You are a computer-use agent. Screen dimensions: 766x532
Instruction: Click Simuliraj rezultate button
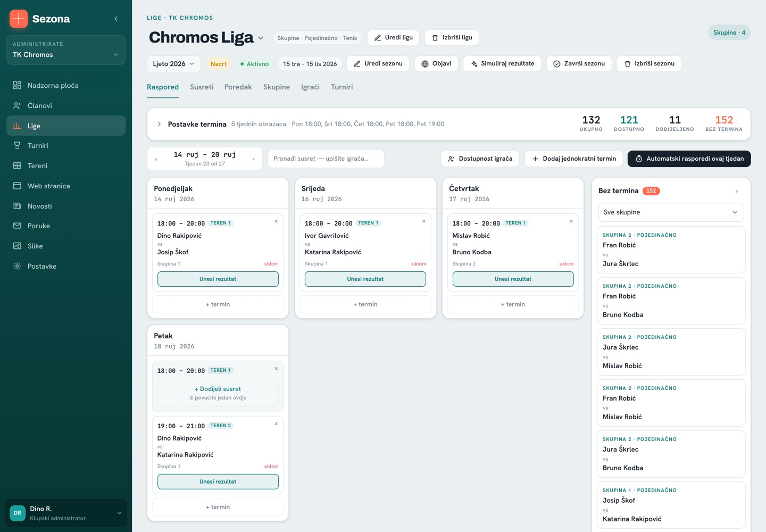tap(502, 64)
